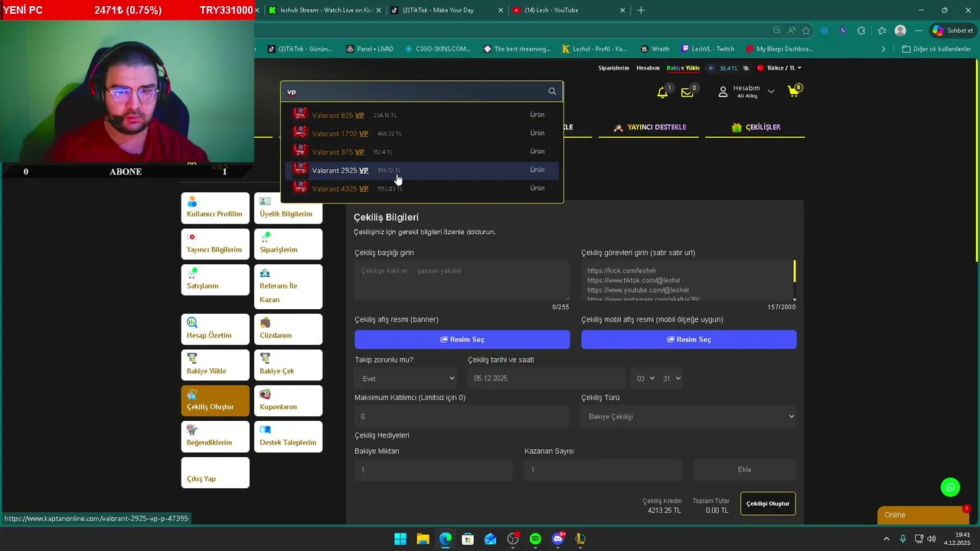Open Satışlarım sidebar tile

pyautogui.click(x=215, y=279)
